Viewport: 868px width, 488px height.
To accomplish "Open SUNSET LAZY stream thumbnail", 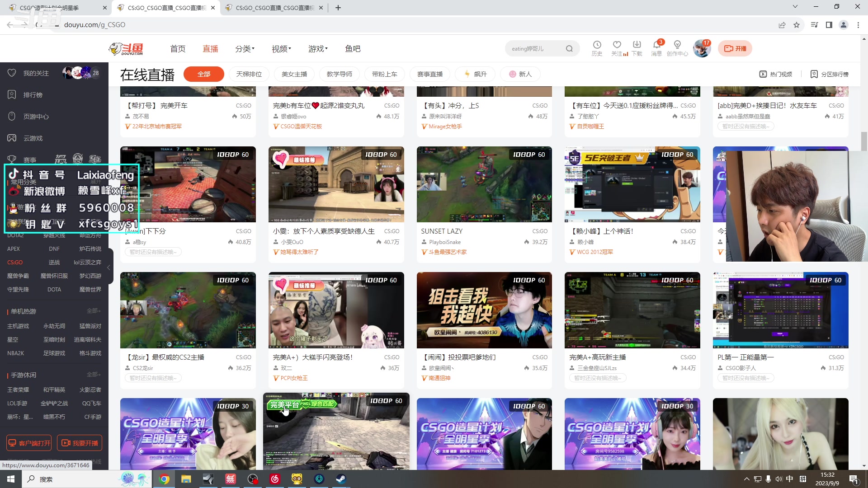I will 484,184.
